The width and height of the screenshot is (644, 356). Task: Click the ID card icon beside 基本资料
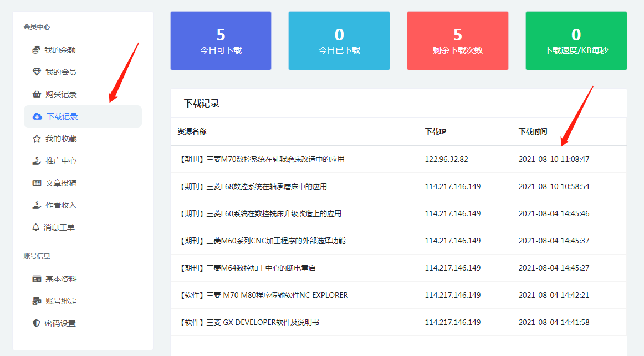(x=37, y=279)
